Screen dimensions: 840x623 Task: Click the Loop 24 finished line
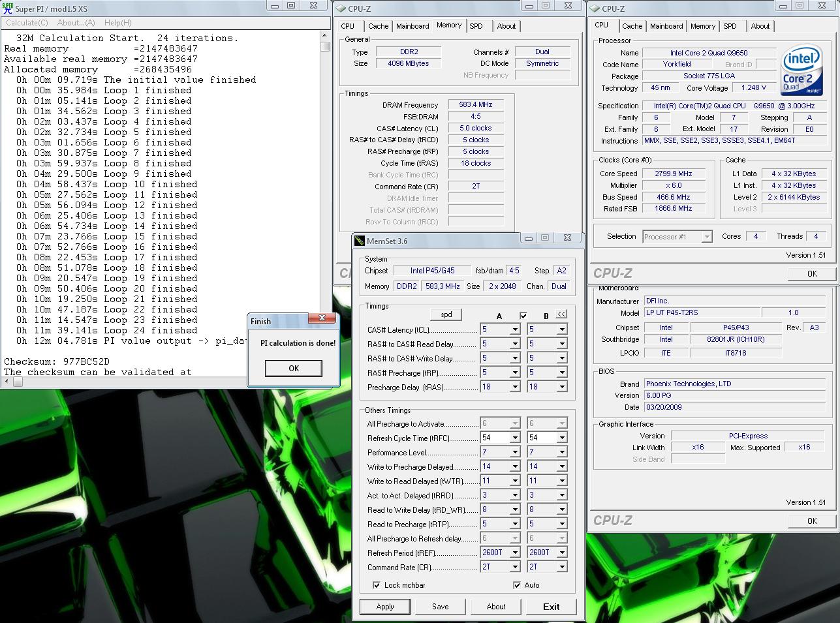[x=107, y=330]
